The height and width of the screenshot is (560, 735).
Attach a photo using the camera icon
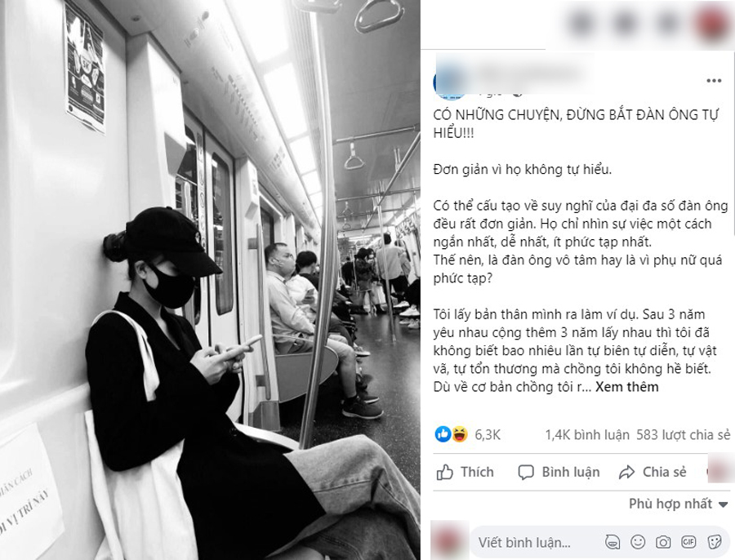click(x=663, y=542)
